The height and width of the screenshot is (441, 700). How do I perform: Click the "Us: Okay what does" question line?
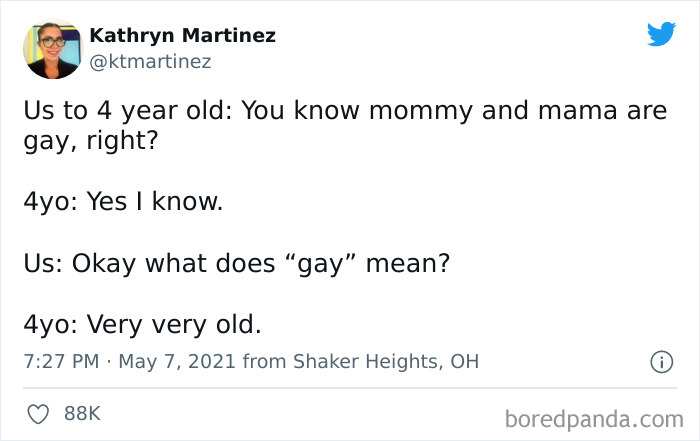pos(236,265)
